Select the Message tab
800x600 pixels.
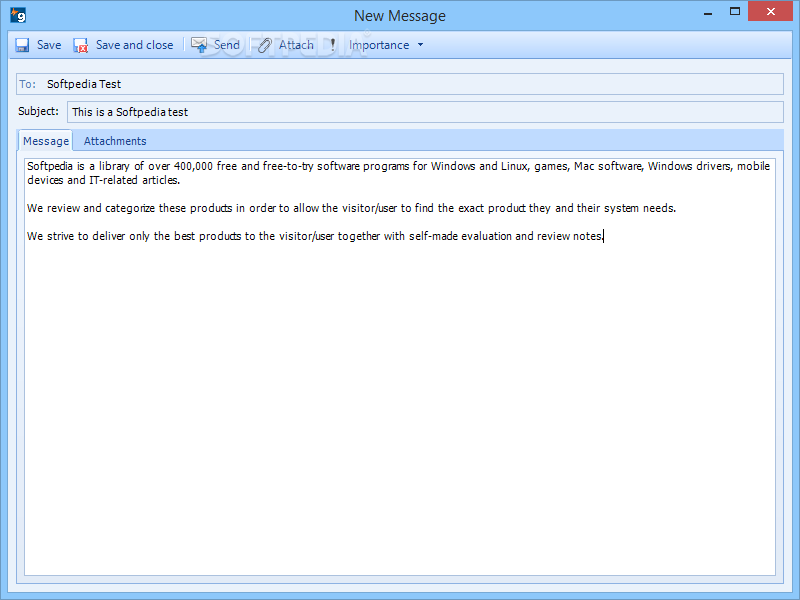coord(45,141)
